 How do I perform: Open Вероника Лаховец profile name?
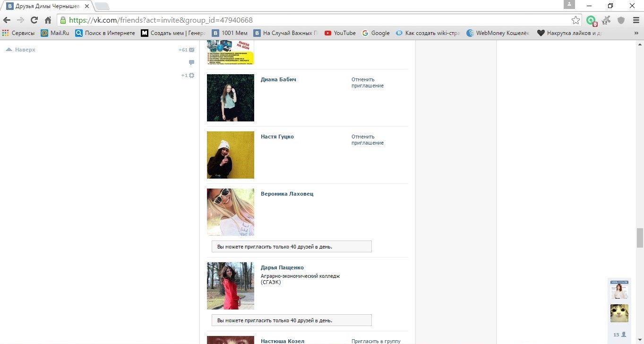point(287,194)
